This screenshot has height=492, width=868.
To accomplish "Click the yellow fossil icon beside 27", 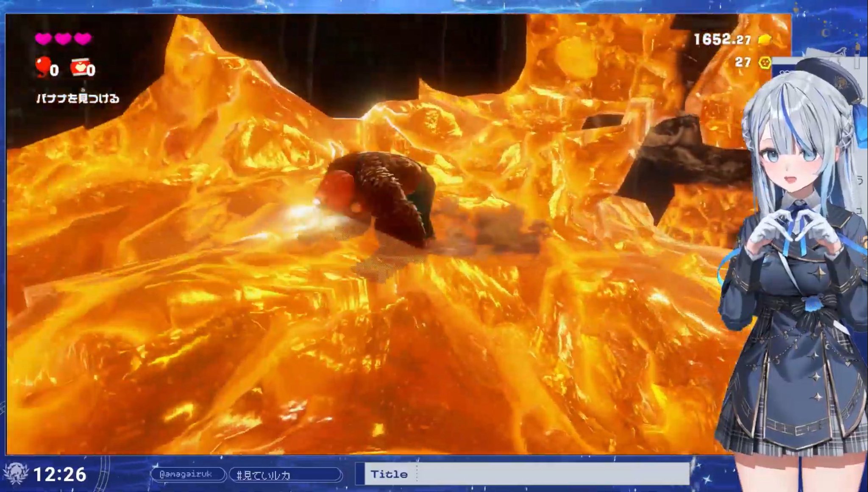I will [x=765, y=63].
